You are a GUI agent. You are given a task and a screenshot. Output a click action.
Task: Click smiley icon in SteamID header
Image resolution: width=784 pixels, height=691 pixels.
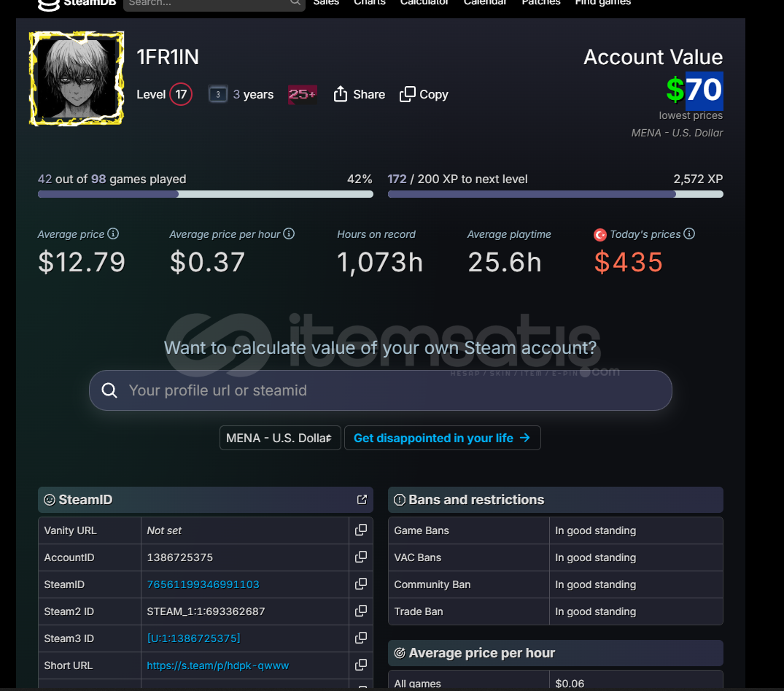tap(50, 499)
